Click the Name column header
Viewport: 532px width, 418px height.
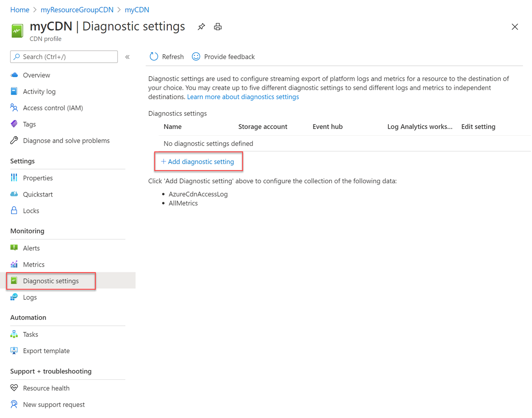coord(172,127)
